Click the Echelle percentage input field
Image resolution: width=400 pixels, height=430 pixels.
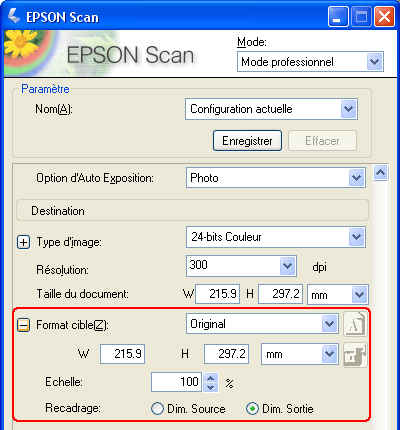coord(177,382)
